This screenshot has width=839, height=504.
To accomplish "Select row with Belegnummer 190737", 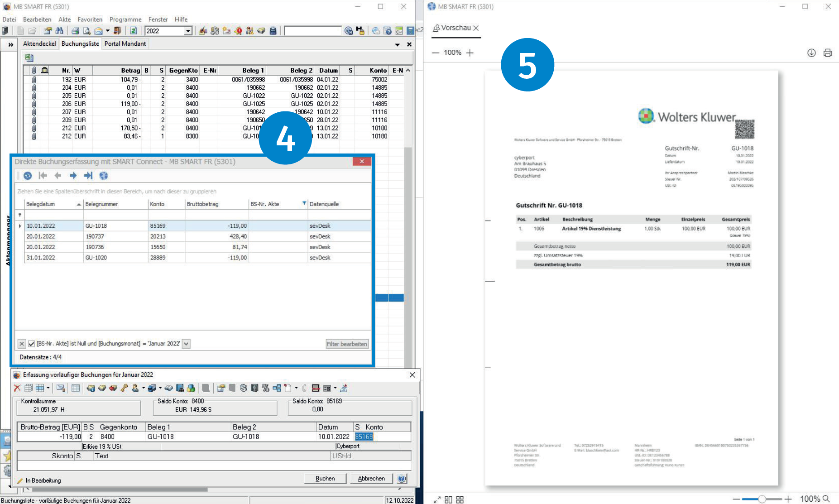I will point(197,236).
